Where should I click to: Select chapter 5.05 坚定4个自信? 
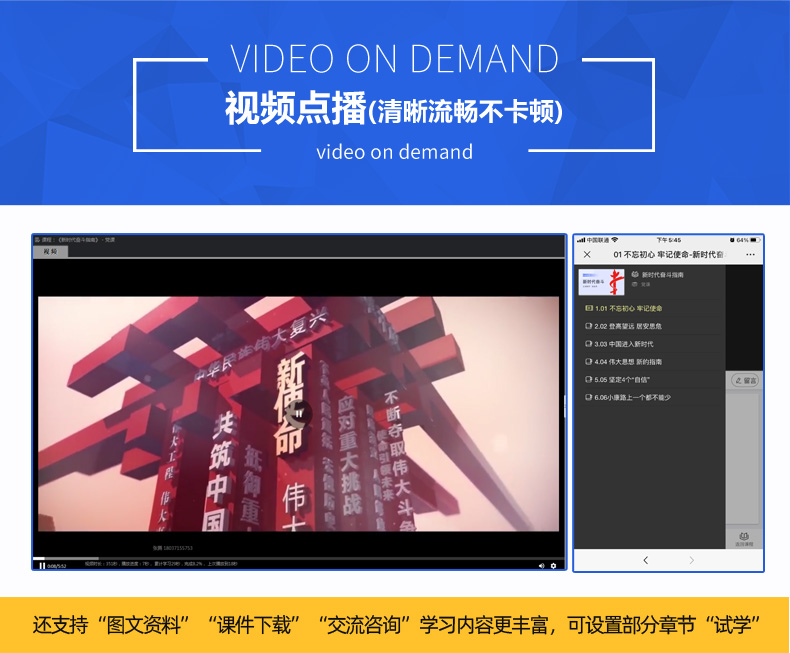click(x=617, y=379)
